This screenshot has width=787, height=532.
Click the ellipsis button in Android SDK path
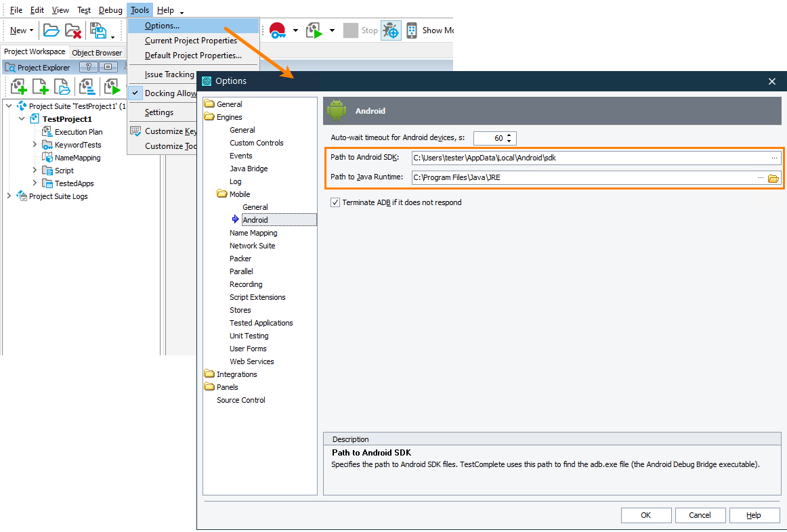tap(774, 158)
